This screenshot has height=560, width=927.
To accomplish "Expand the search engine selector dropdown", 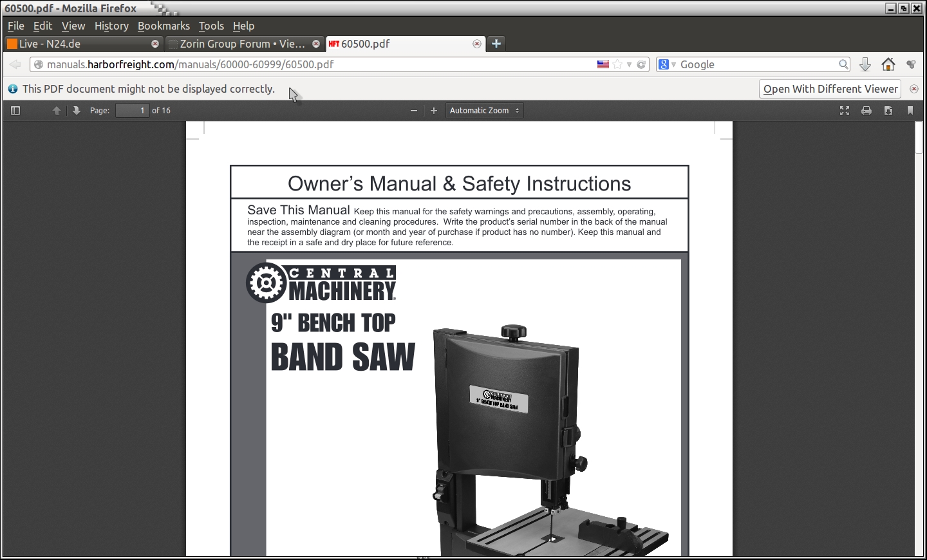I will pyautogui.click(x=667, y=64).
